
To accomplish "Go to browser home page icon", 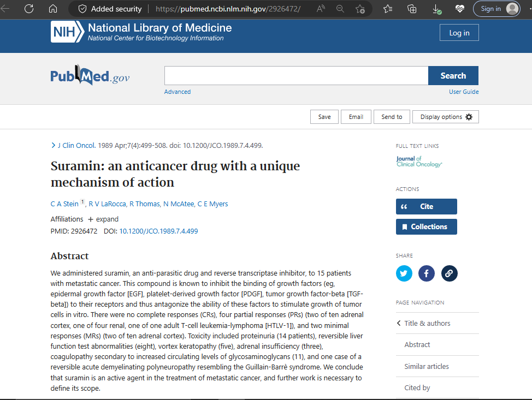I will click(53, 9).
